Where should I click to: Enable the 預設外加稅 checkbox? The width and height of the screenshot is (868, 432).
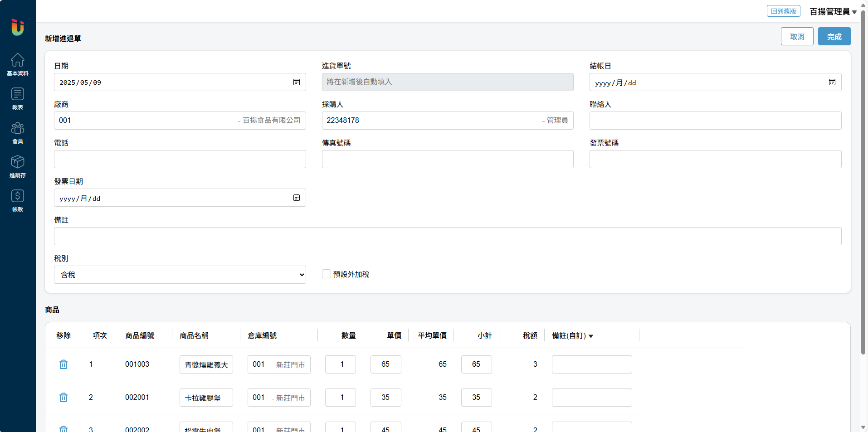point(327,274)
